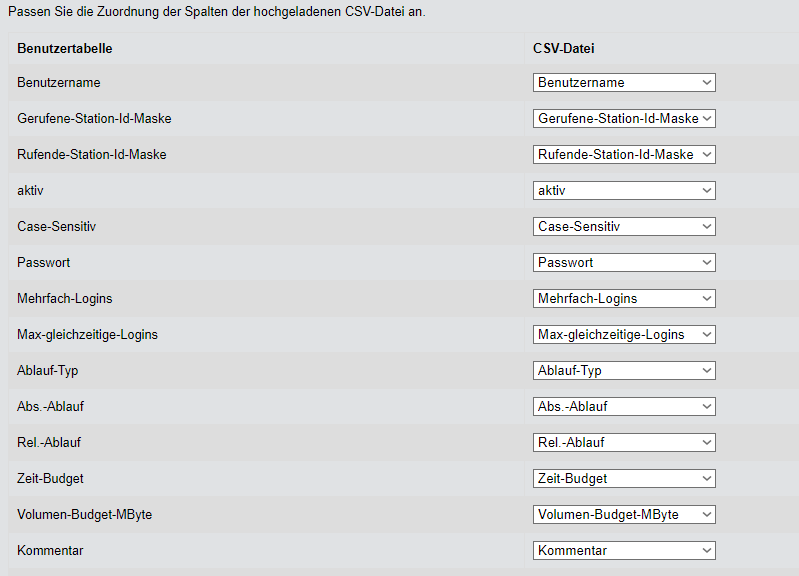Screen dimensions: 799x576
Task: Open the Volumen-Budget-MByte dropdown
Action: coord(624,515)
